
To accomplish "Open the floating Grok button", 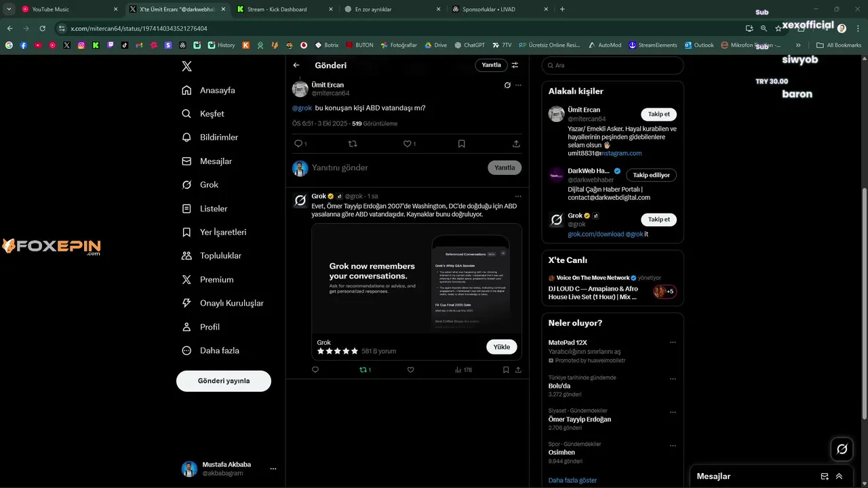I will pyautogui.click(x=842, y=449).
